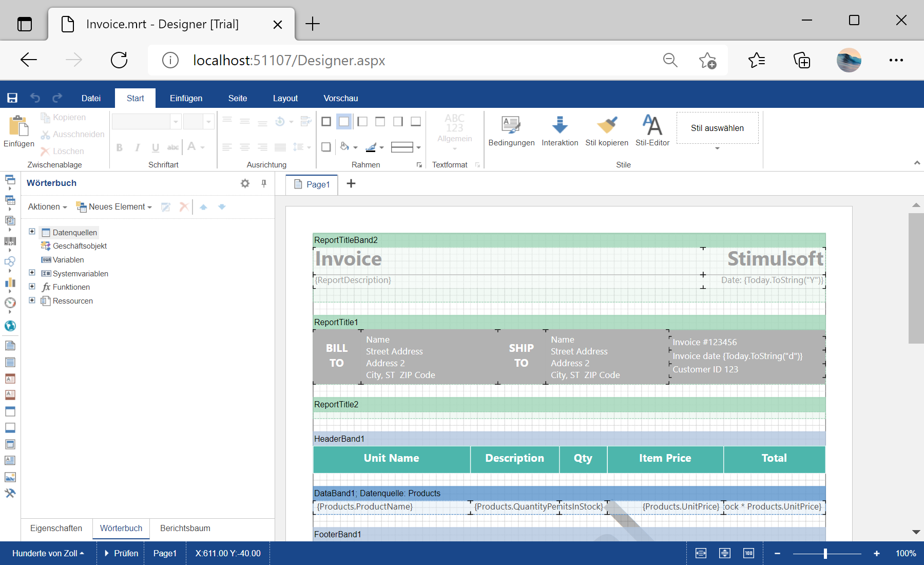Viewport: 924px width, 565px height.
Task: Switch to the Seite ribbon tab
Action: (238, 98)
